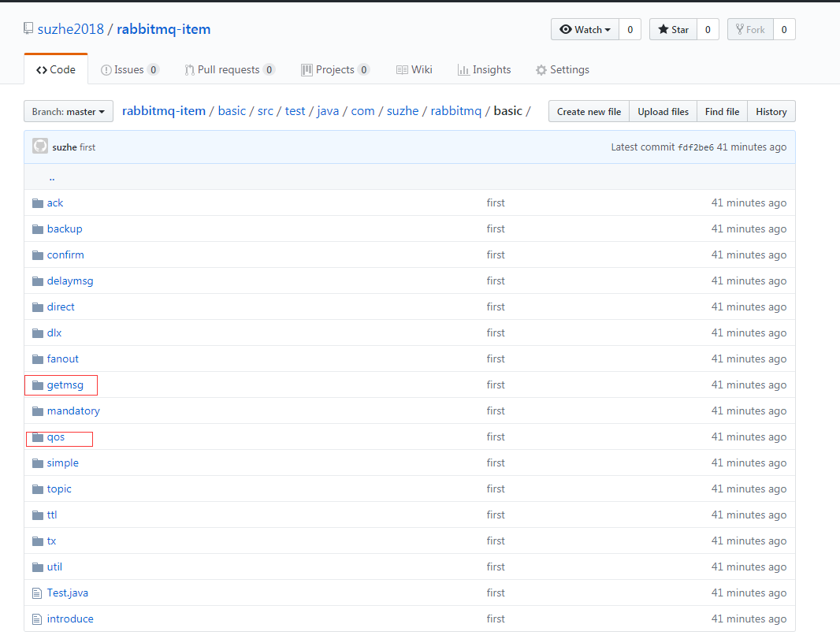
Task: Open the introduce file
Action: (70, 619)
